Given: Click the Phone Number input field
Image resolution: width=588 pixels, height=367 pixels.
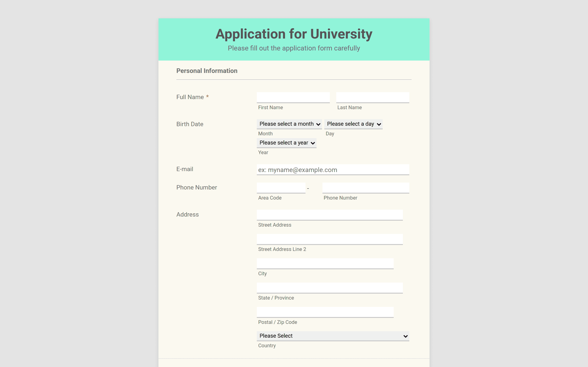Looking at the screenshot, I should tap(366, 188).
